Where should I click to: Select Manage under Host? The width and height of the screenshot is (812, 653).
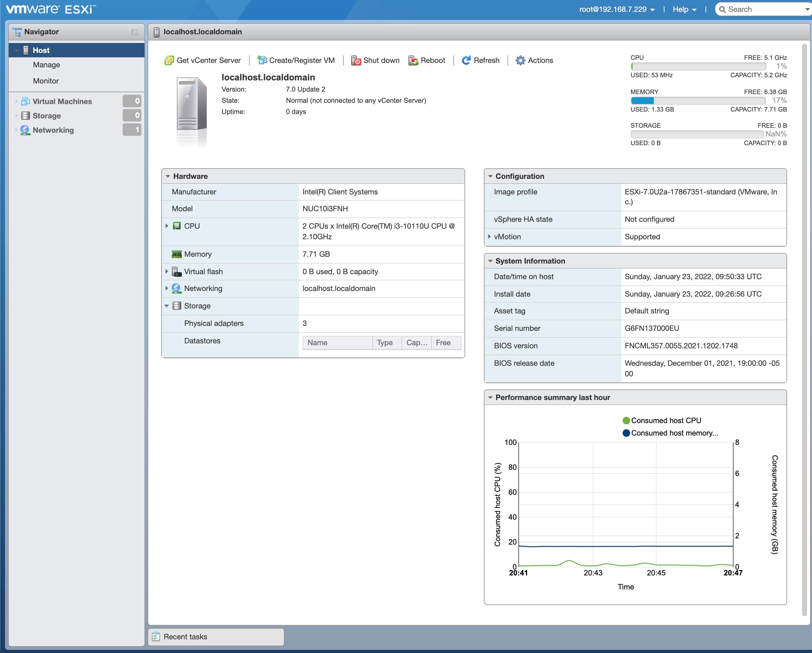[x=46, y=65]
